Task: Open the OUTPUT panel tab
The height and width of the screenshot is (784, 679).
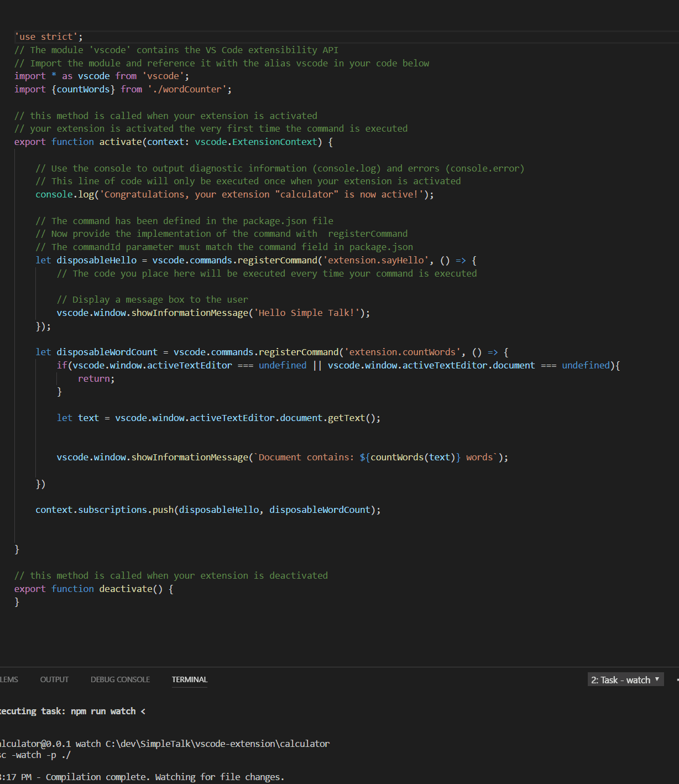Action: (x=54, y=679)
